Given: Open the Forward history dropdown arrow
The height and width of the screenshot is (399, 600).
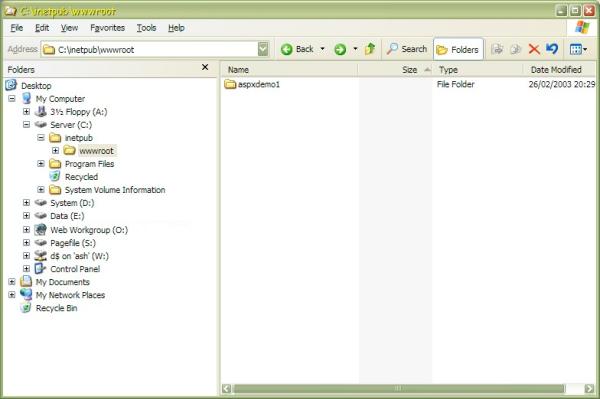Looking at the screenshot, I should pos(355,49).
